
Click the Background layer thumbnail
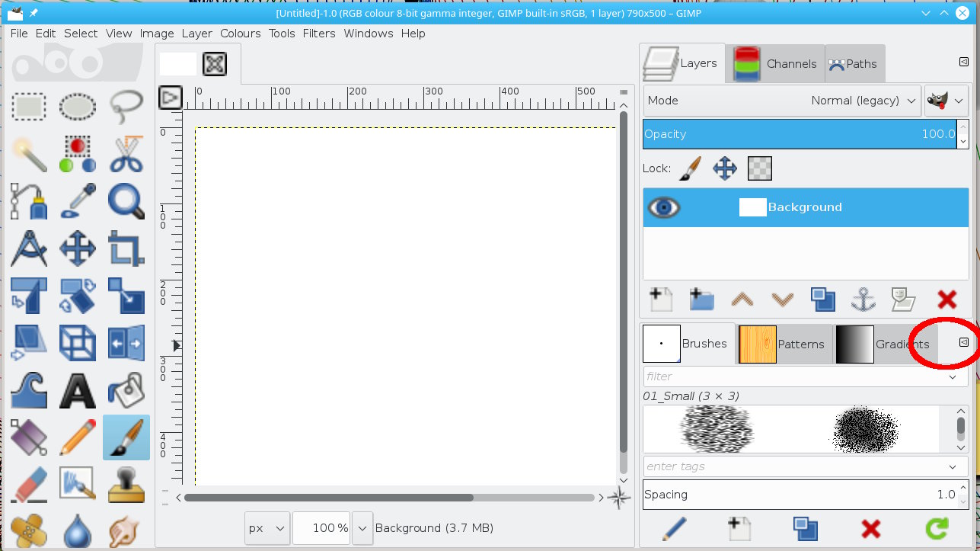coord(752,207)
